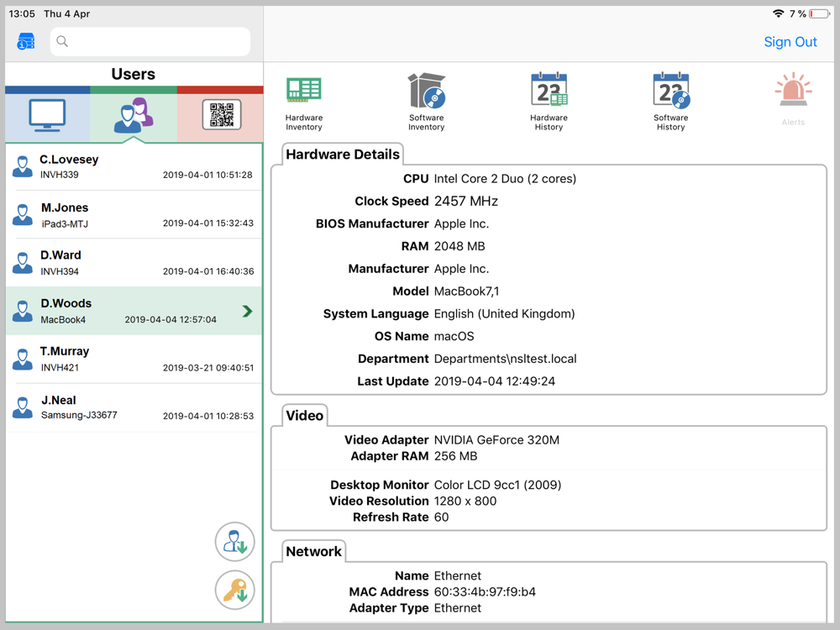The image size is (840, 630).
Task: Open the Alerts siren icon
Action: [793, 100]
